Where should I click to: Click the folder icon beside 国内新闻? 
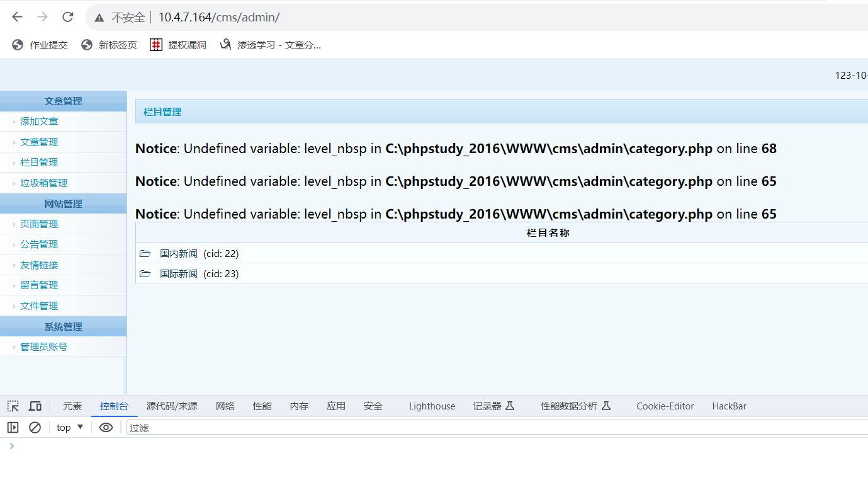(x=145, y=254)
